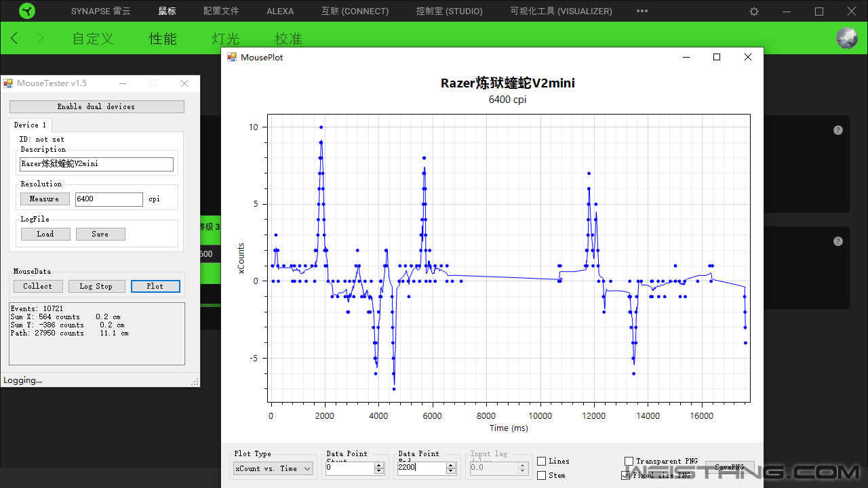Click the xCounts axis label

[x=241, y=258]
